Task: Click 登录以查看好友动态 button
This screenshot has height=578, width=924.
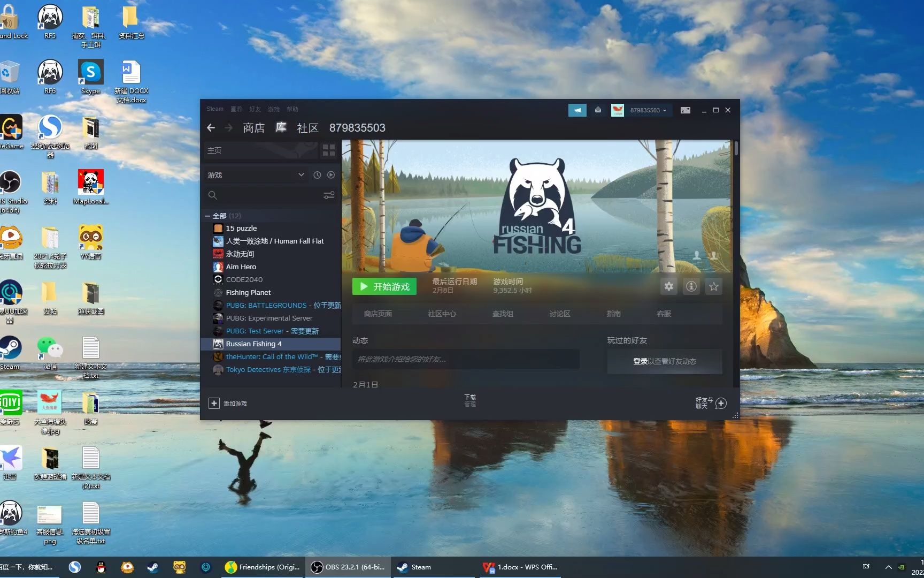Action: pos(664,361)
